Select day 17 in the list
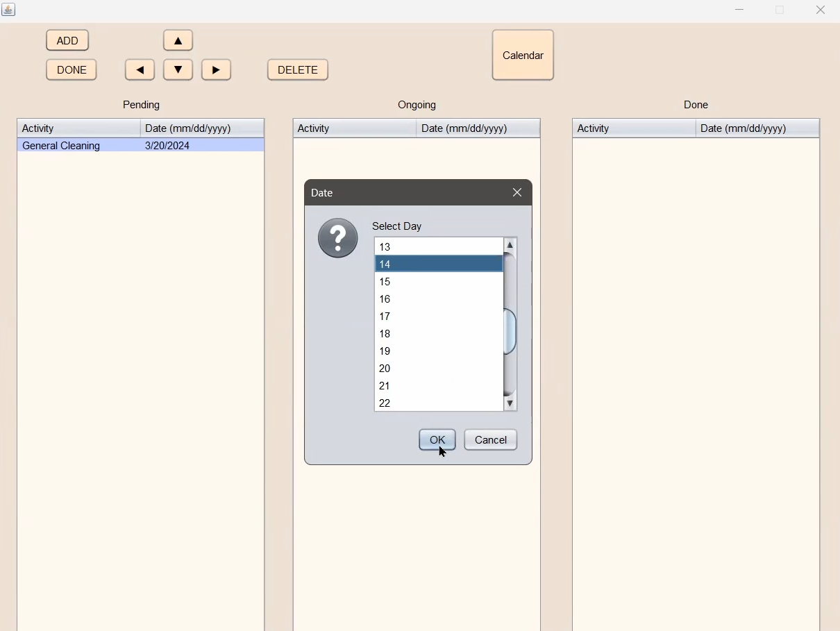 (439, 316)
